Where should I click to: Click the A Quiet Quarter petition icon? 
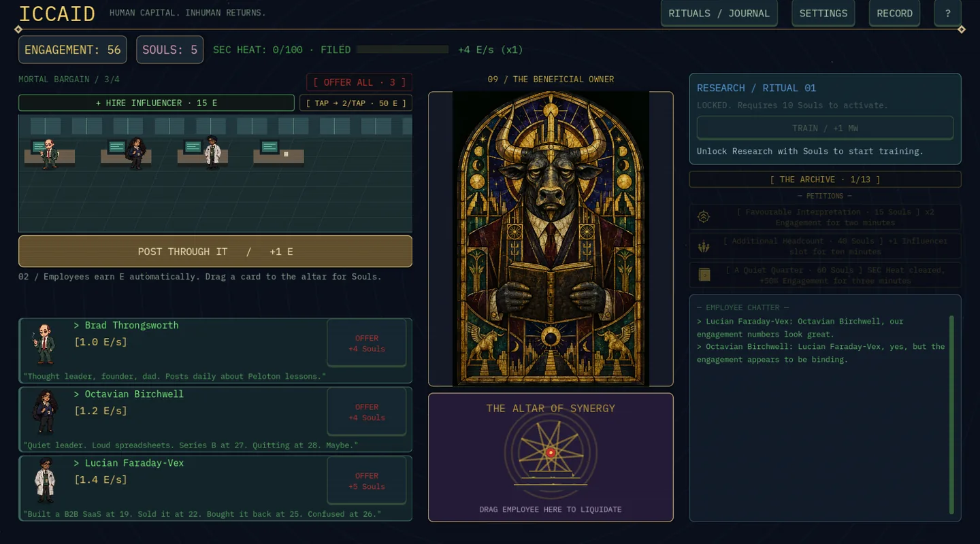[x=704, y=275]
